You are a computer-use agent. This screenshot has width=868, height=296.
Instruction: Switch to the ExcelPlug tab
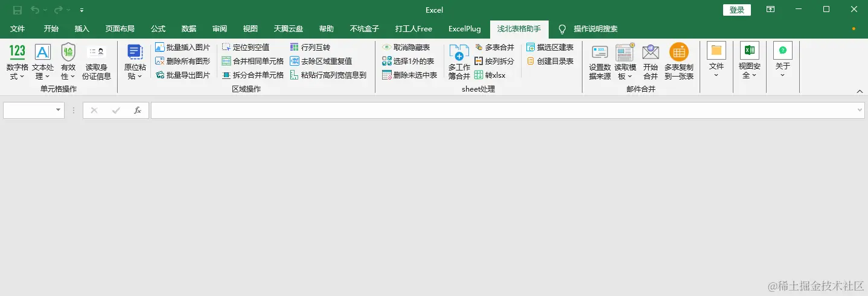click(465, 29)
